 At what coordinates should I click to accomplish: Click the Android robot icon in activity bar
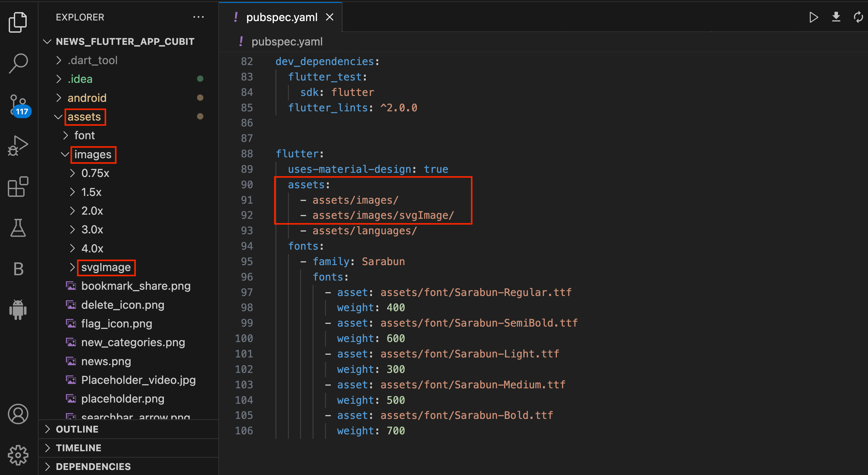click(x=18, y=309)
